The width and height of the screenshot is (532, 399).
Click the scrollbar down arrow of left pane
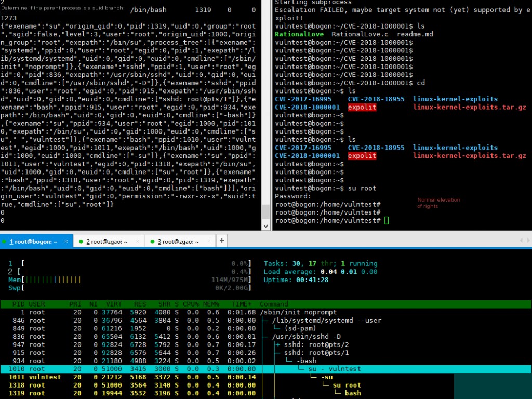tap(265, 225)
